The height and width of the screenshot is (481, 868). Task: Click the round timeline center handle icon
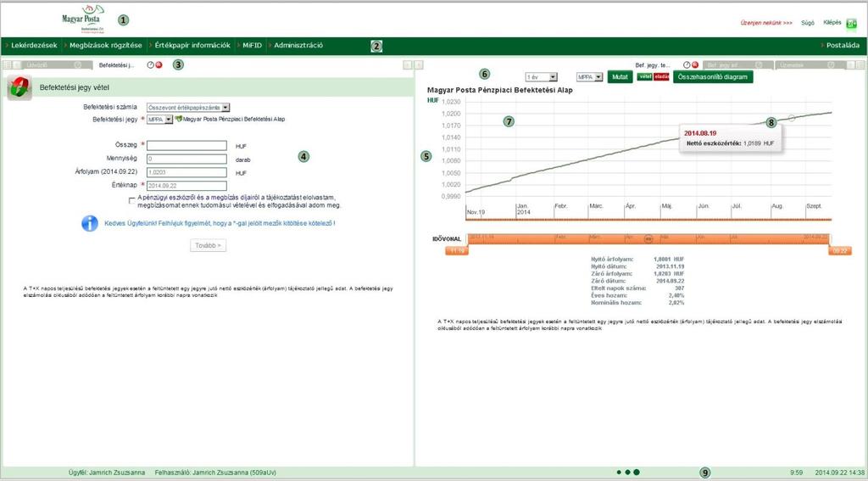[648, 239]
